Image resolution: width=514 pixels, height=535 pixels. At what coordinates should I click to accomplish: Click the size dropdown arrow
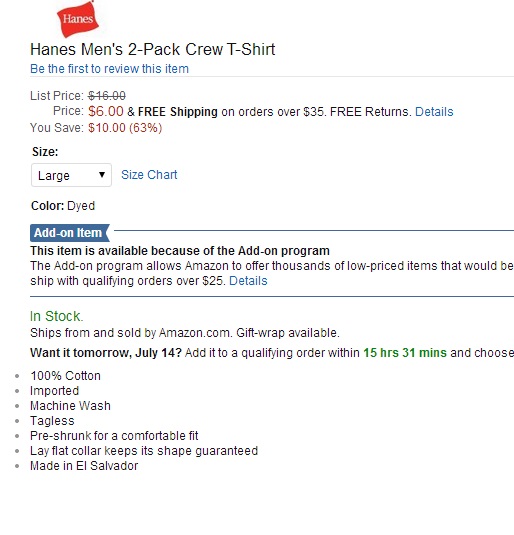tap(102, 175)
